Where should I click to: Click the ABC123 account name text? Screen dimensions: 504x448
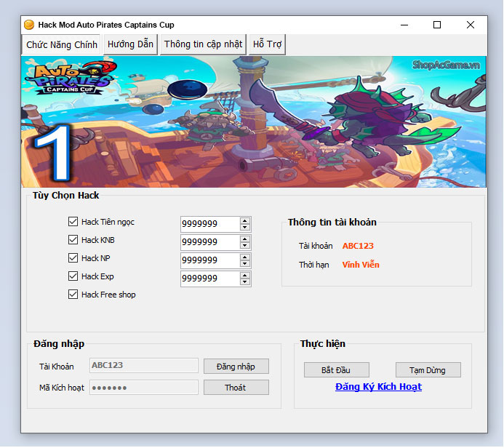click(358, 246)
